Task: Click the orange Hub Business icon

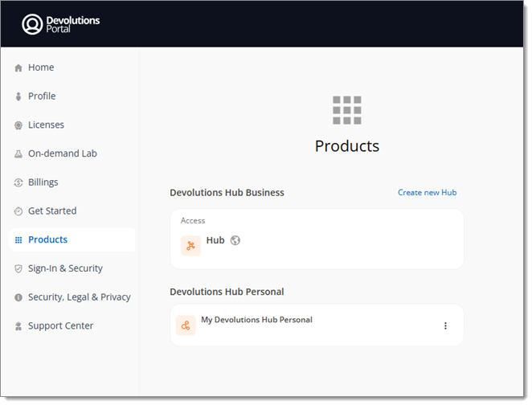Action: click(x=190, y=246)
